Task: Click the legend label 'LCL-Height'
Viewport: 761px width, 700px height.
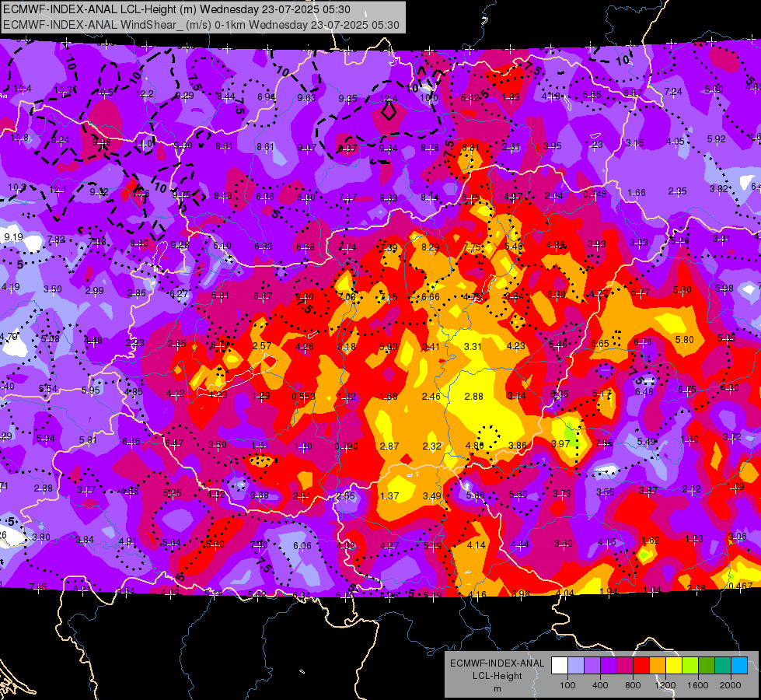Action: (x=497, y=676)
